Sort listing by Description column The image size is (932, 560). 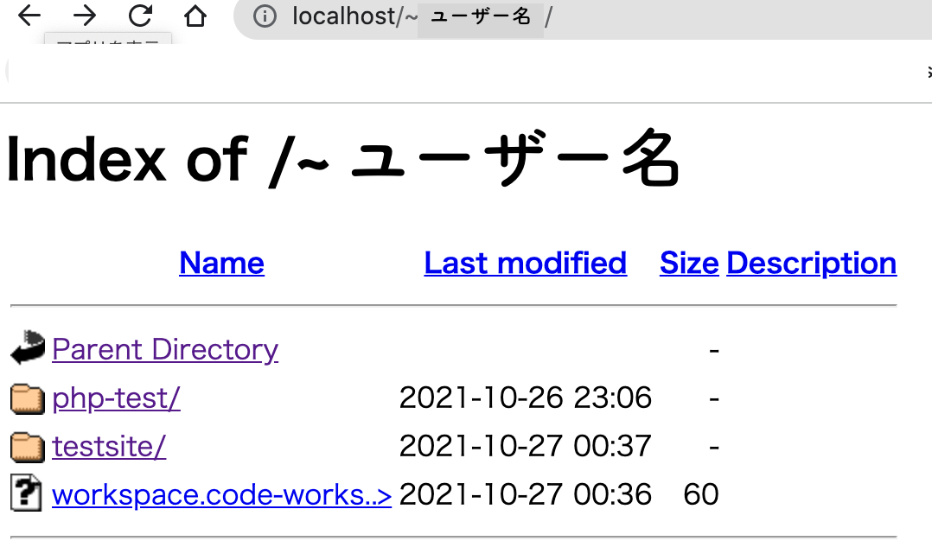(x=811, y=263)
